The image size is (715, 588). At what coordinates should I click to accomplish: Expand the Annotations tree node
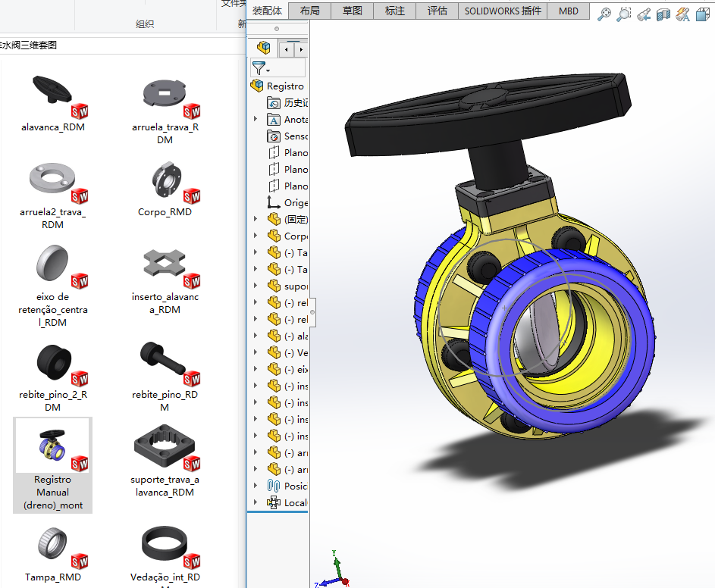point(256,120)
